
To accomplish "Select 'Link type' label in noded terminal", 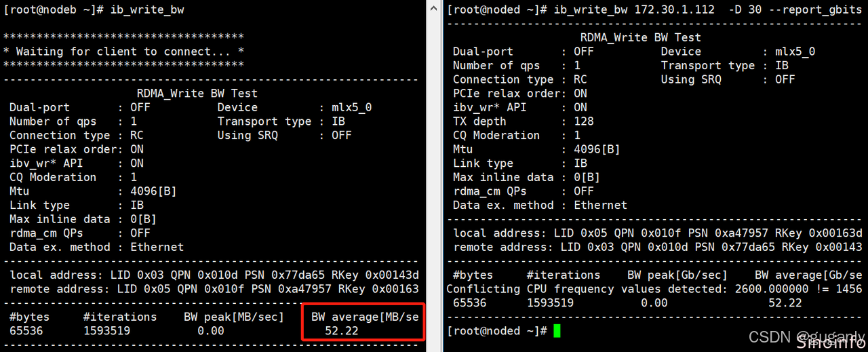I will pos(483,163).
